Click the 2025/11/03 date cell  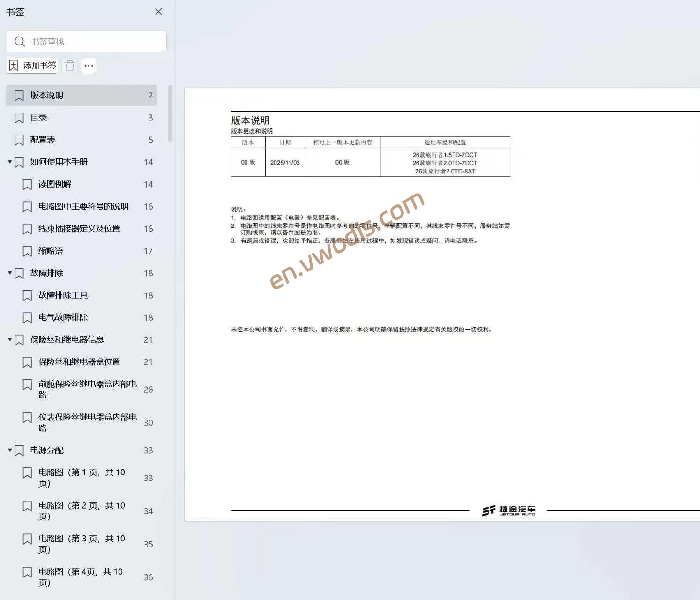click(x=285, y=163)
